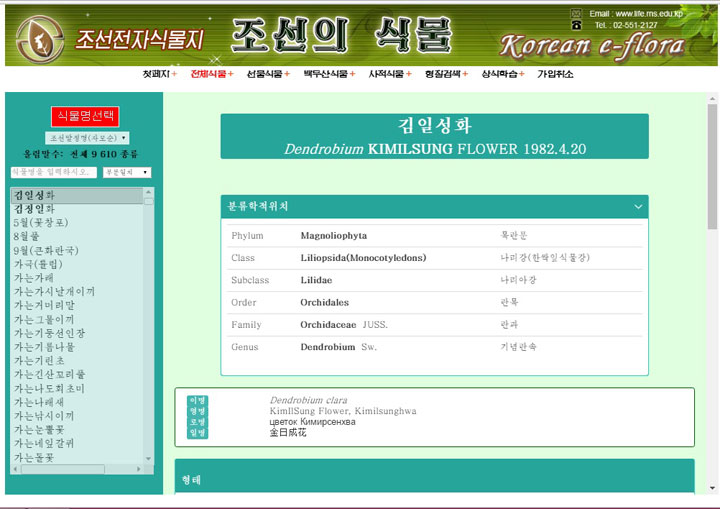Viewport: 720px width, 509px height.
Task: Click the main page vertical scrollbar thumb
Action: click(x=712, y=166)
